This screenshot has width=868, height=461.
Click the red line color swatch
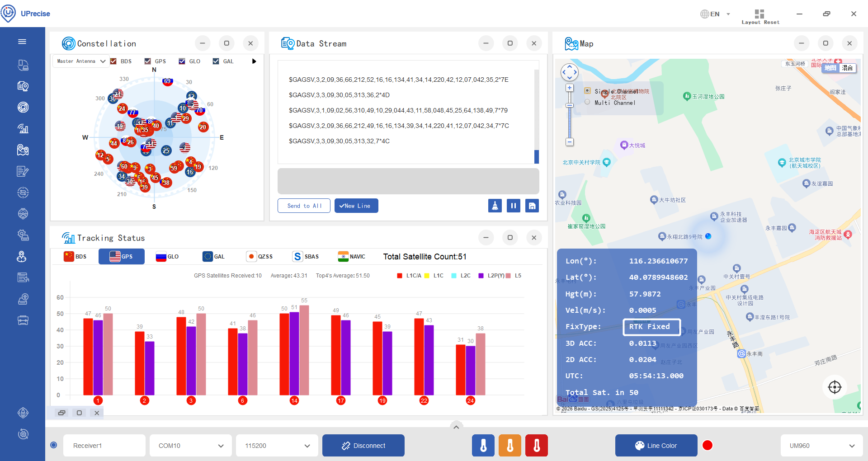708,446
